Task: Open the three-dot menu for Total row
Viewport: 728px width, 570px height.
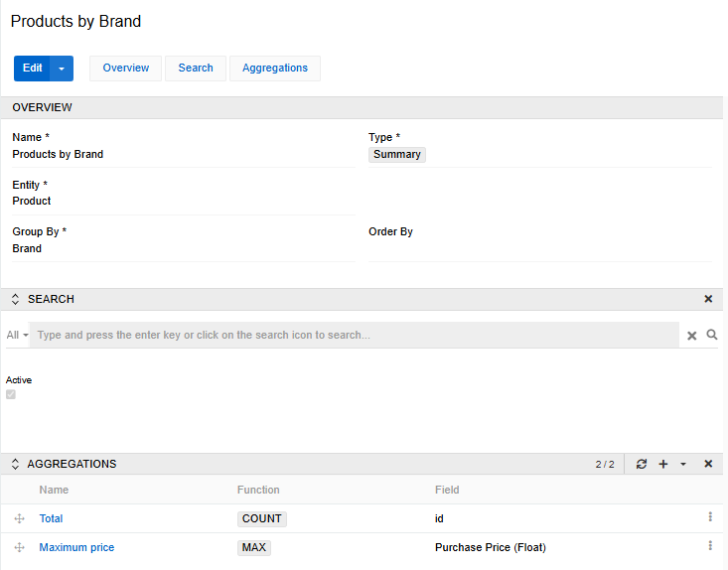Action: click(710, 517)
